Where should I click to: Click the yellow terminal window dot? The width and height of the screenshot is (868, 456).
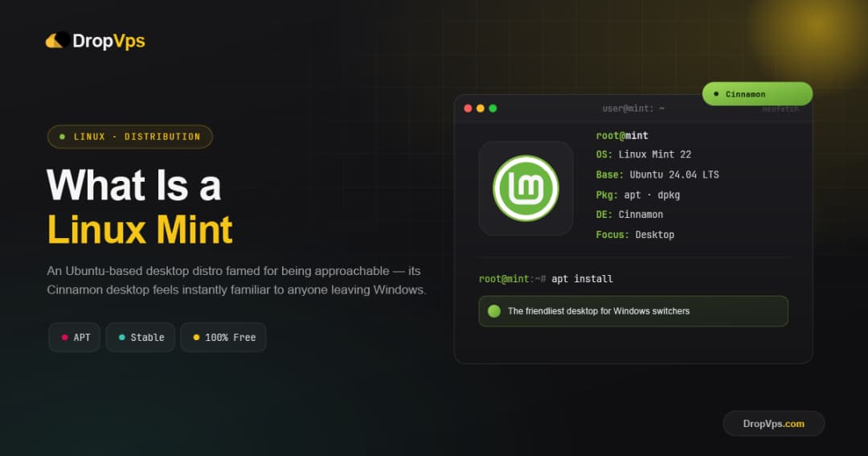pos(481,109)
